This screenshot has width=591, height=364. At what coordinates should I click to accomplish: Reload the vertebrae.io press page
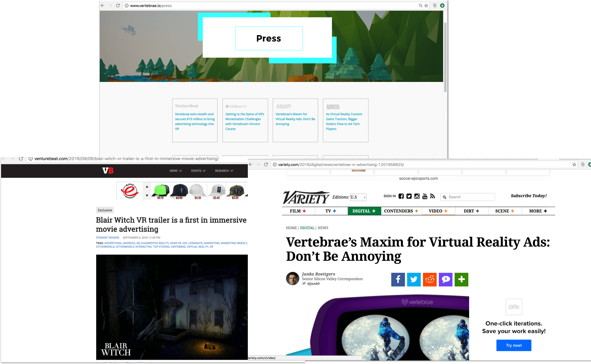coord(118,5)
